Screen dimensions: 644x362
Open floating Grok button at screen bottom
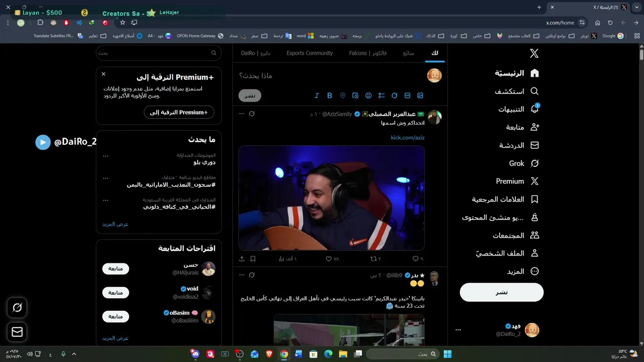coord(17,308)
